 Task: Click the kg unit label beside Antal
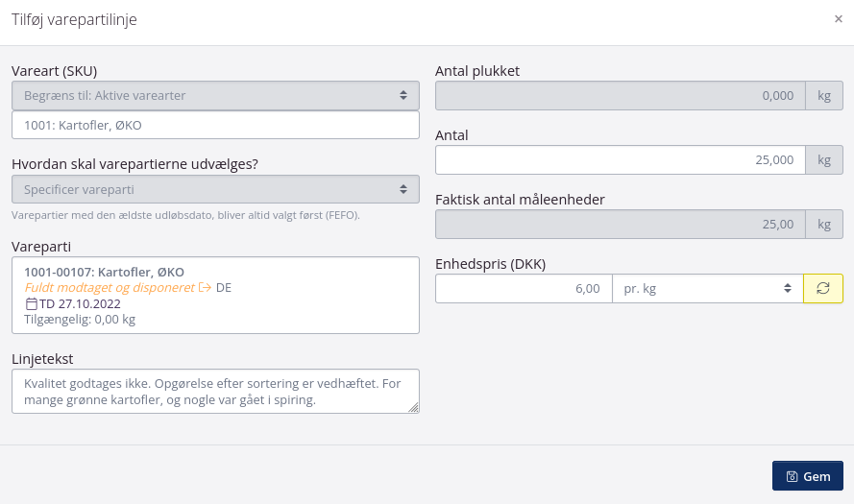pos(823,160)
